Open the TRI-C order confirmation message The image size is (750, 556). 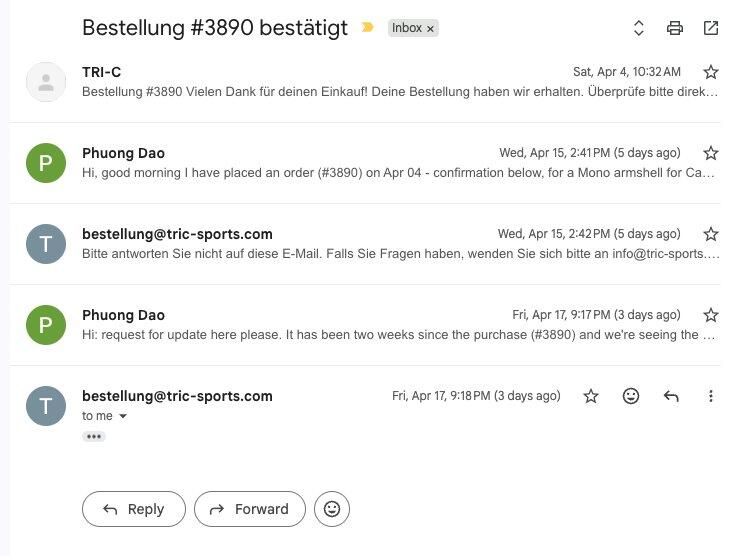(364, 82)
